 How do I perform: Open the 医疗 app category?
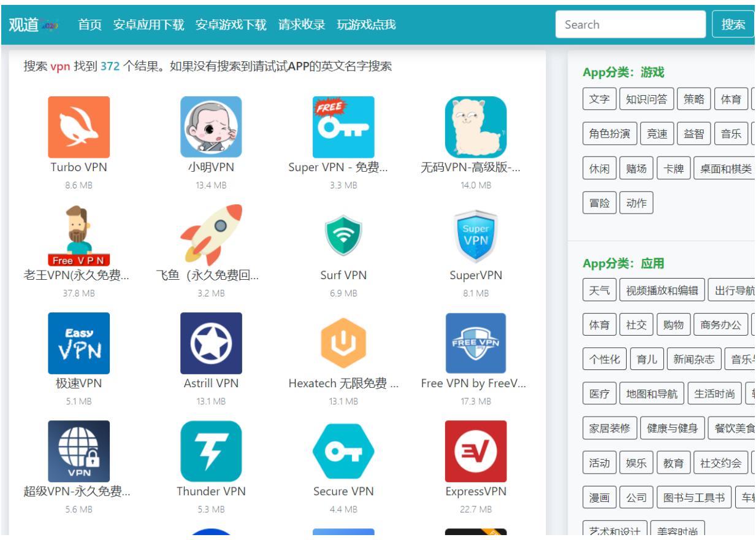pyautogui.click(x=599, y=394)
